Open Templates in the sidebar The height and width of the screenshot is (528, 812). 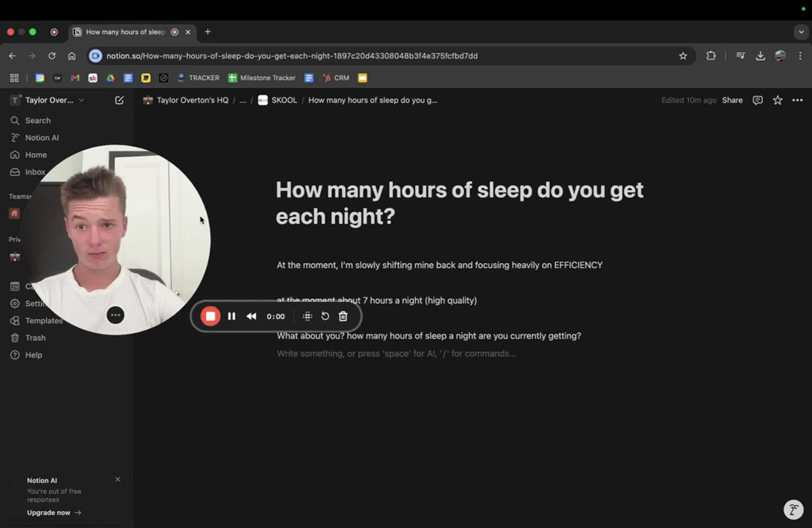(x=43, y=320)
